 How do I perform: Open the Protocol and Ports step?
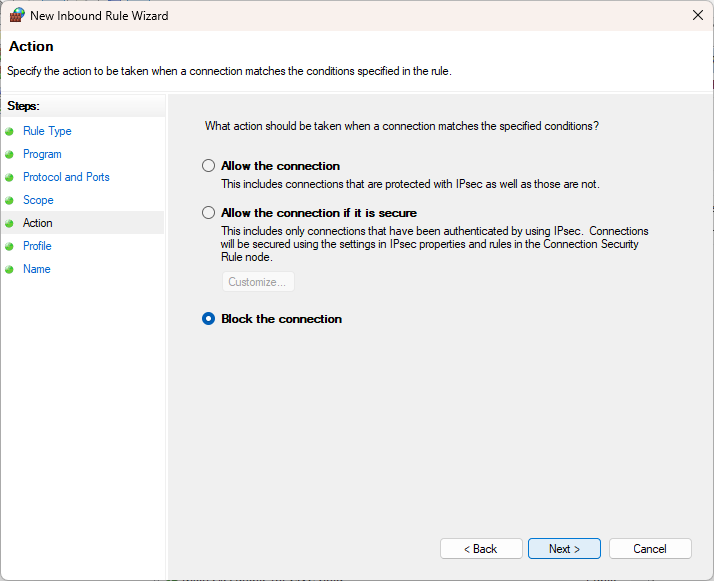pos(66,177)
